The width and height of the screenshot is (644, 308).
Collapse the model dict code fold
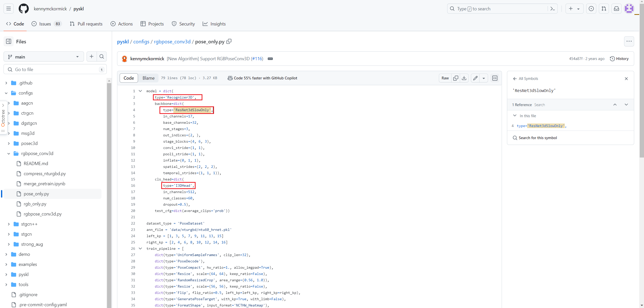140,91
